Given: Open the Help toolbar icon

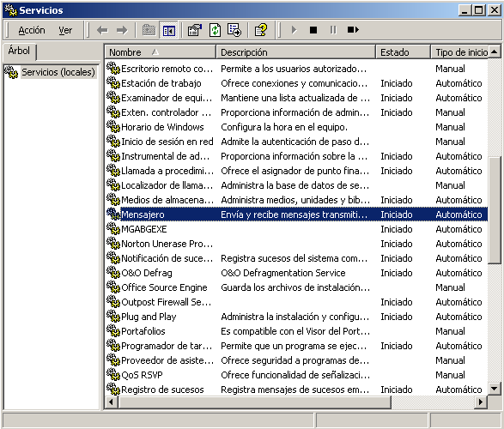Looking at the screenshot, I should click(261, 31).
